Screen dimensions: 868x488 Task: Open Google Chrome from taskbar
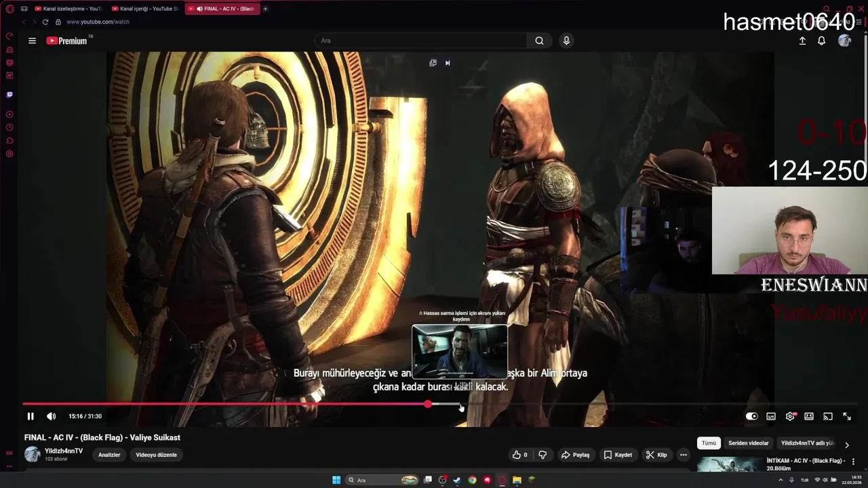pyautogui.click(x=472, y=480)
